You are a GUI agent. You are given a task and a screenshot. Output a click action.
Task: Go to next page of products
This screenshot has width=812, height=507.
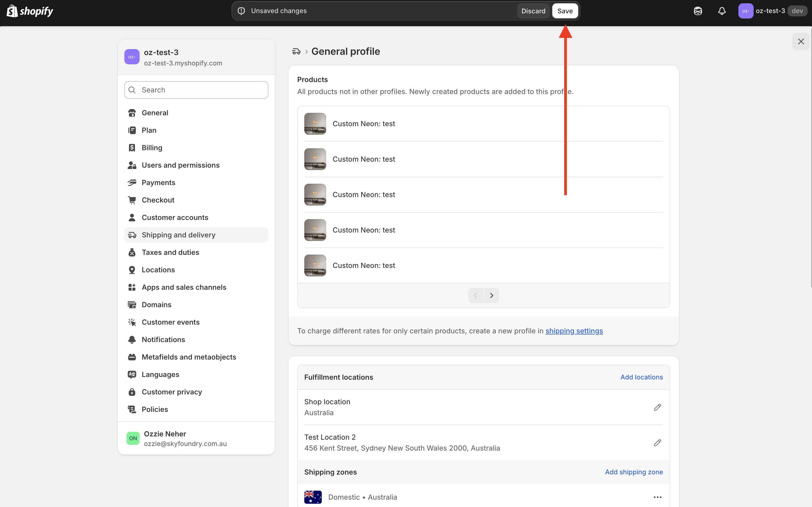491,295
